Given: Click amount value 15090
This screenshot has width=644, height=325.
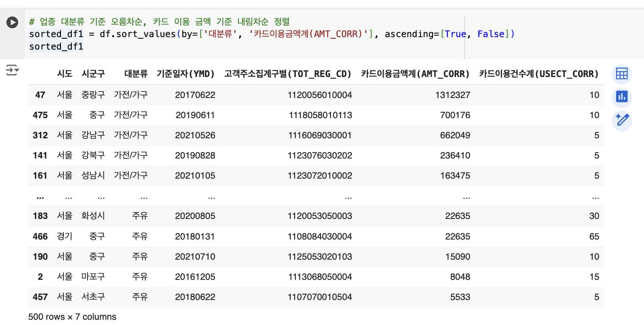Looking at the screenshot, I should pos(458,257).
